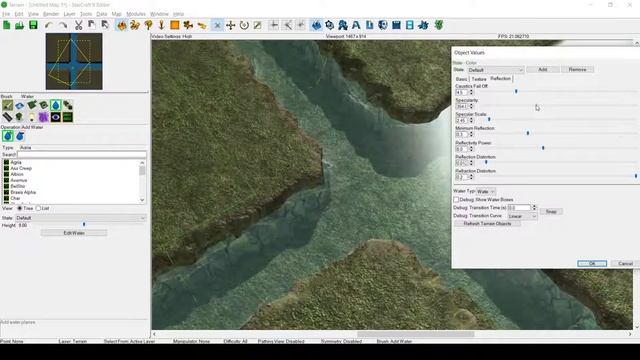Click the minimap preview thumbnail
This screenshot has height=360, width=640.
74,62
